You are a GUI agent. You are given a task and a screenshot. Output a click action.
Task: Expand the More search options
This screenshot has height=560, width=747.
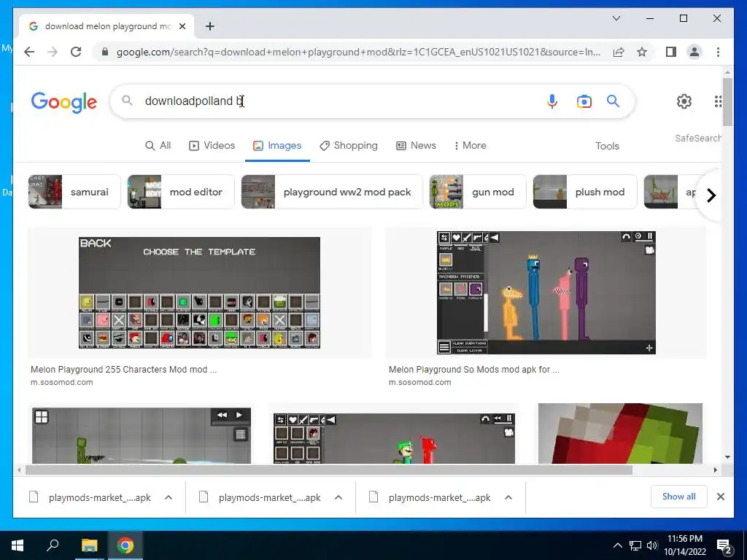click(x=471, y=145)
